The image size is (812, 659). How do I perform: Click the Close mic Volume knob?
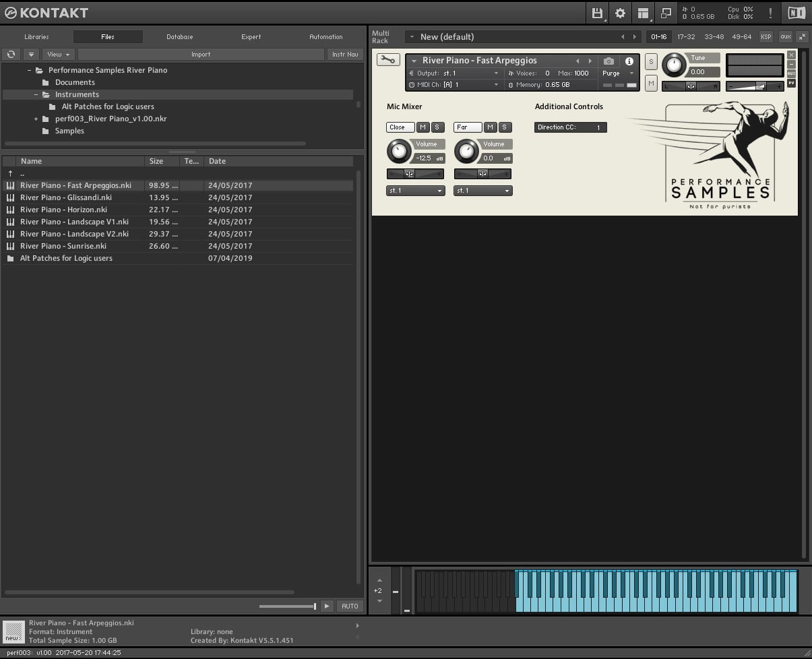[x=399, y=151]
